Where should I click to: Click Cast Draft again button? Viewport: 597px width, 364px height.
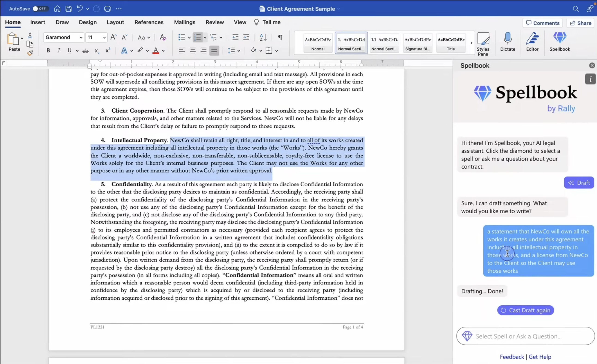pyautogui.click(x=525, y=310)
